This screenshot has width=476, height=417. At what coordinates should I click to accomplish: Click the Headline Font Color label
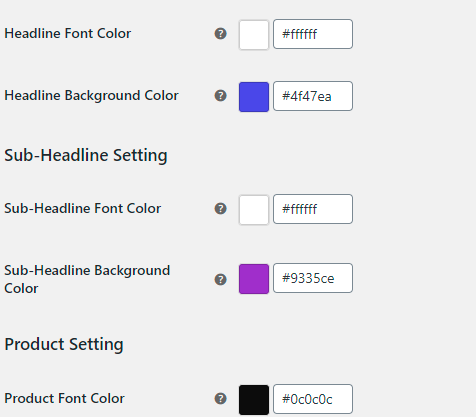[x=68, y=33]
